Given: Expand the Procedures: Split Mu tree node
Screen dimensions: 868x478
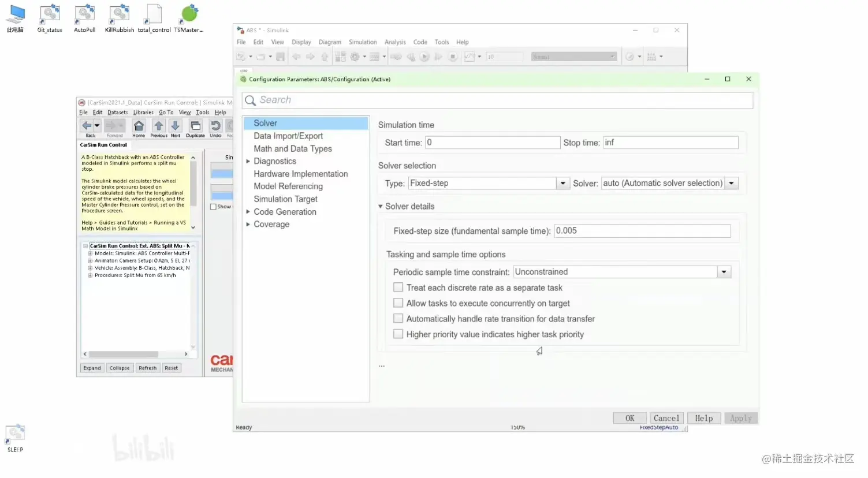Looking at the screenshot, I should 90,275.
